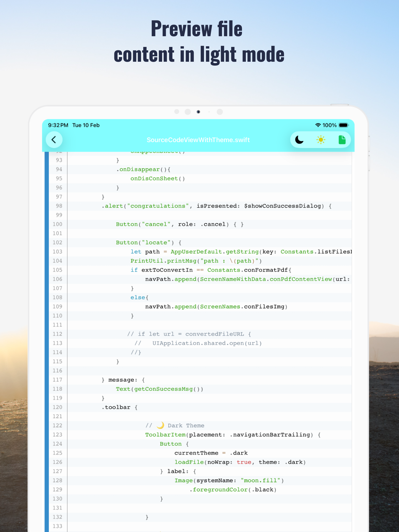This screenshot has width=399, height=532.
Task: Tap the Dark Theme comment
Action: 175,425
